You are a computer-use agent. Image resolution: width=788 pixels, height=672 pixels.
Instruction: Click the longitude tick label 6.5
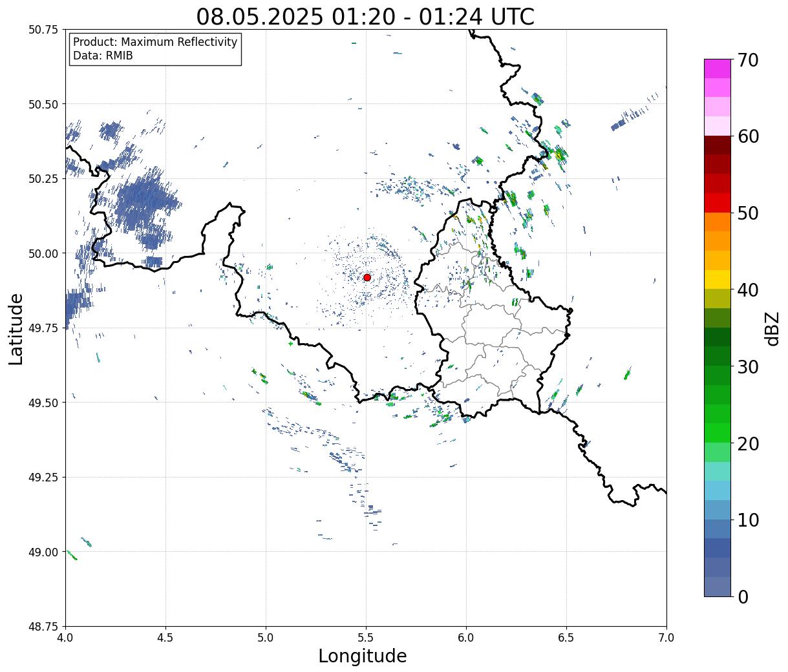coord(566,637)
